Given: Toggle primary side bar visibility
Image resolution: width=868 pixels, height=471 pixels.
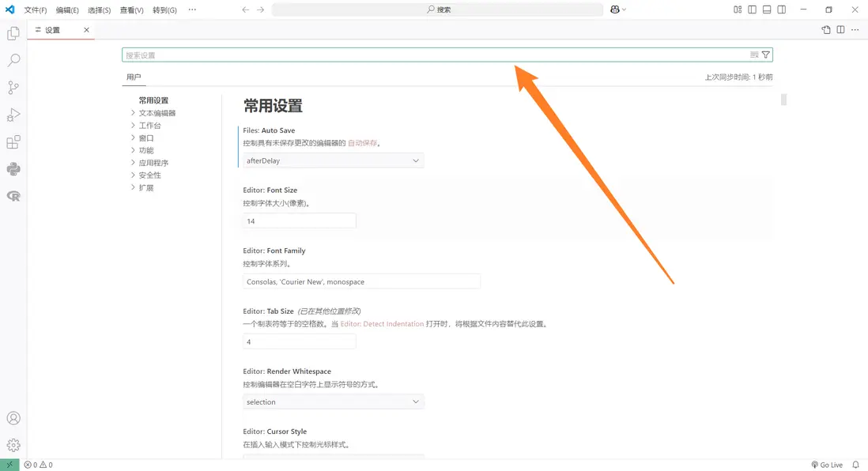Looking at the screenshot, I should (x=753, y=9).
